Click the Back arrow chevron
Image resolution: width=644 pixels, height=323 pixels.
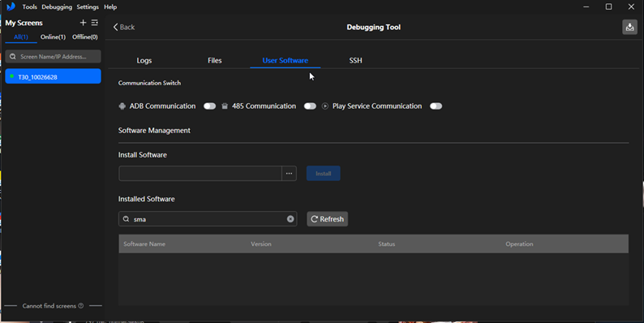tap(115, 27)
